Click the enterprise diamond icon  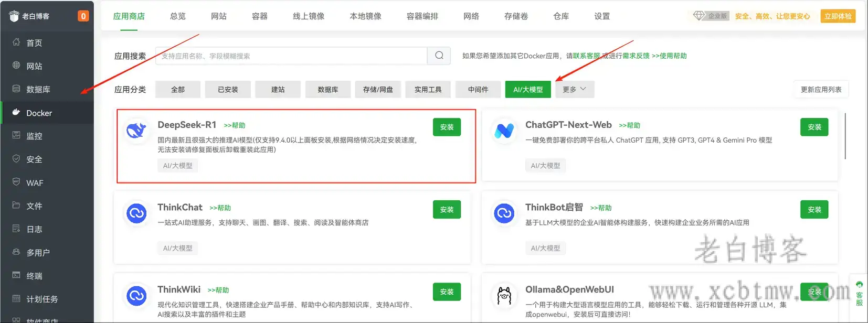[x=699, y=16]
